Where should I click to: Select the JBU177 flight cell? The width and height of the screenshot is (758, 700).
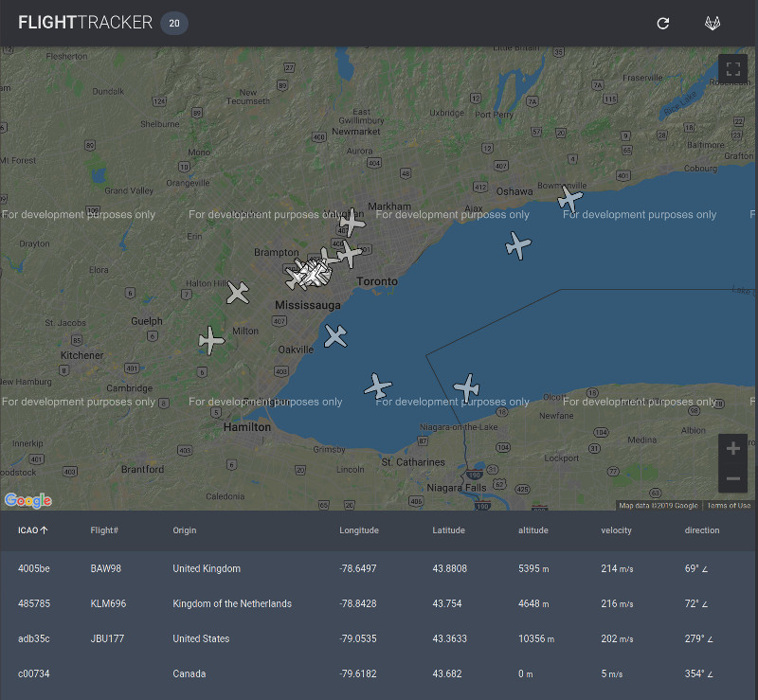click(x=107, y=638)
